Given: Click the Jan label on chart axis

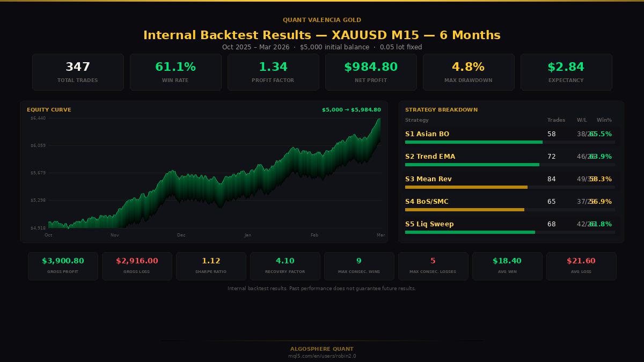Looking at the screenshot, I should (x=247, y=235).
